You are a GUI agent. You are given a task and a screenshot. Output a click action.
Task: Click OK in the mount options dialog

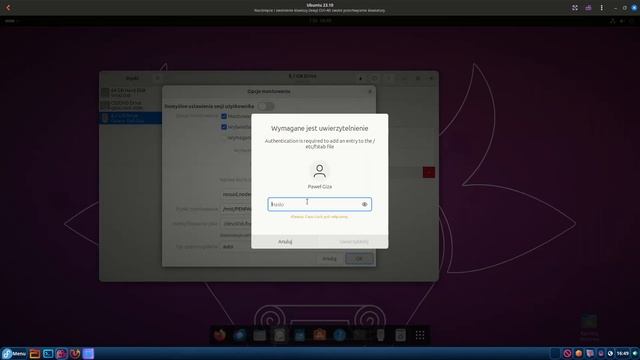coord(359,258)
